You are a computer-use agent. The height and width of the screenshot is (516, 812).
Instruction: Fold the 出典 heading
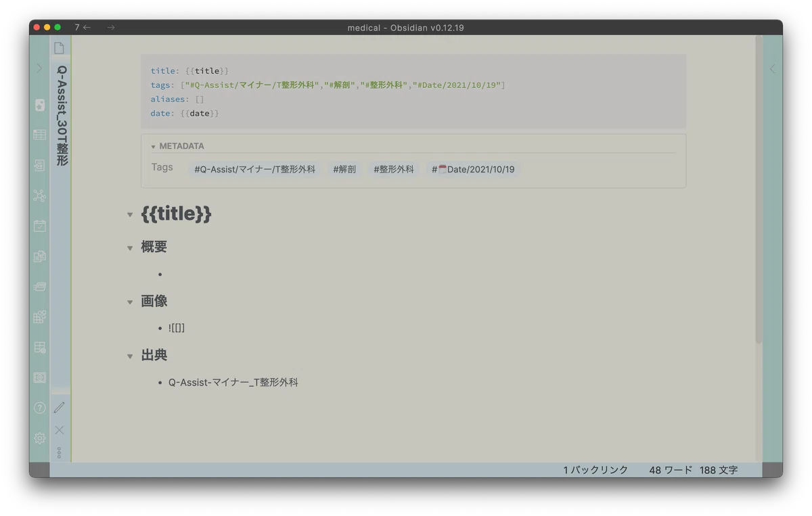pos(130,356)
